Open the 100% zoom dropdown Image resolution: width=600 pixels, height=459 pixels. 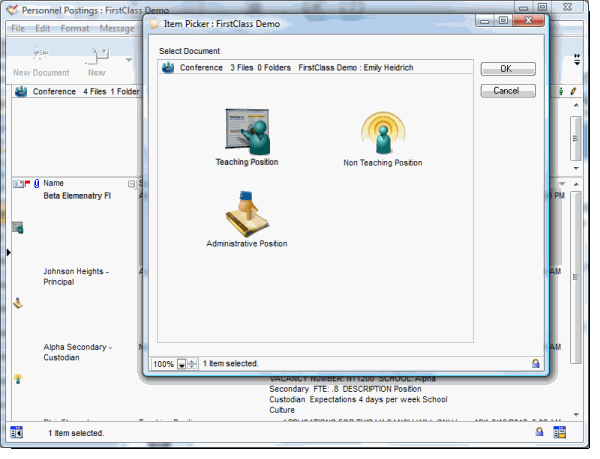click(x=181, y=364)
